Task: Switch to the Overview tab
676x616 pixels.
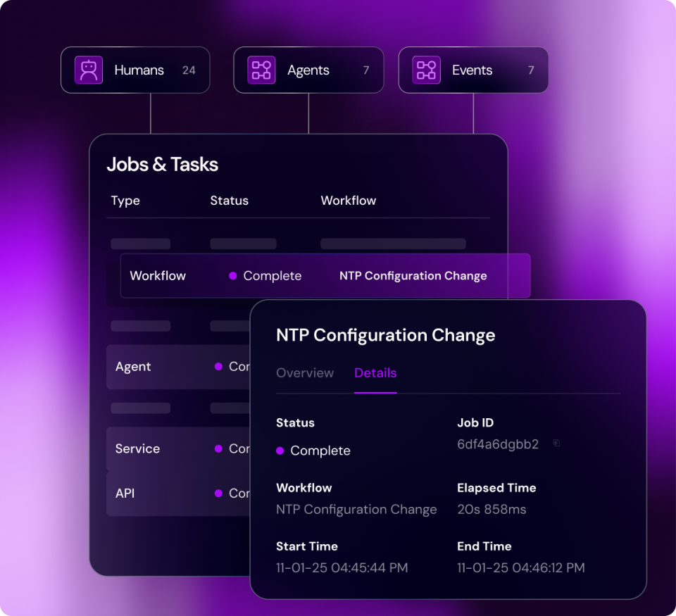Action: coord(305,373)
